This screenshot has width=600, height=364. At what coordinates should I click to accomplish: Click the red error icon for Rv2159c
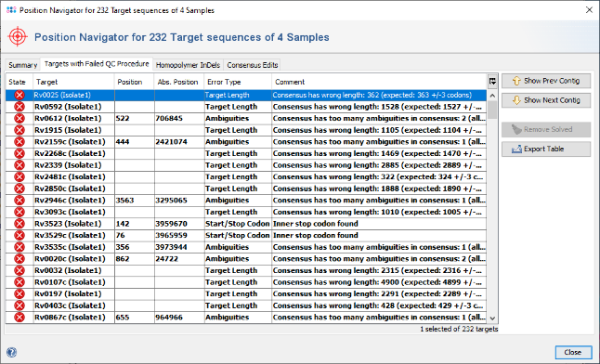20,142
